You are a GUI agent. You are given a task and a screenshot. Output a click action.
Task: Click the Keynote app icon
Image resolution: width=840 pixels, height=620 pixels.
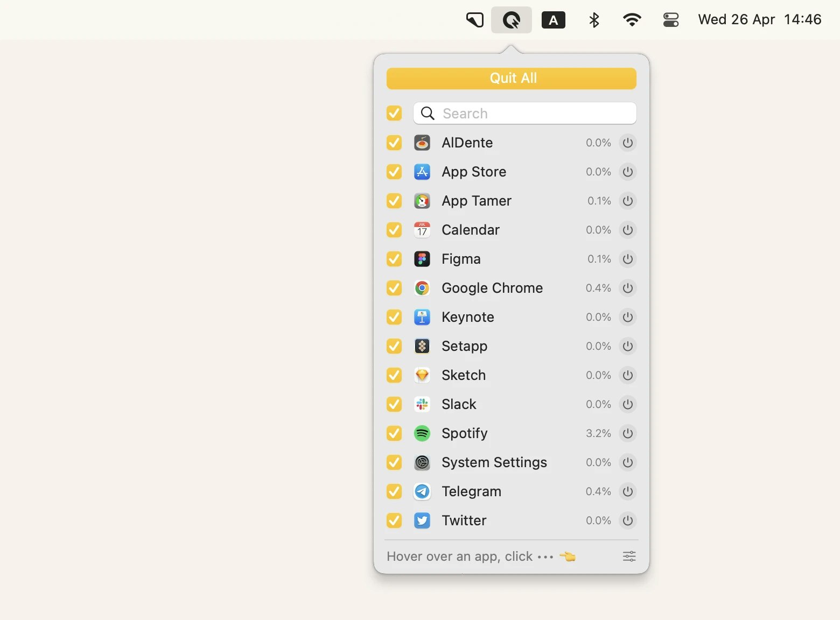tap(422, 317)
